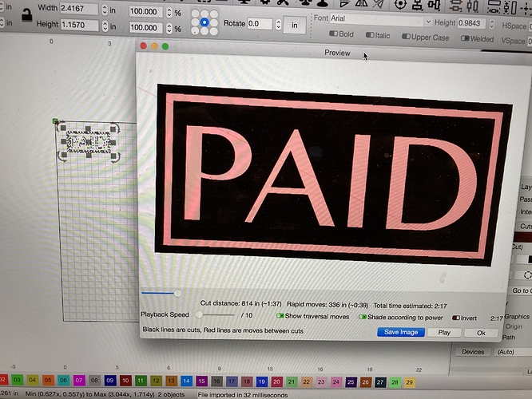Image resolution: width=532 pixels, height=399 pixels.
Task: Click the Width input field
Action: tap(79, 9)
